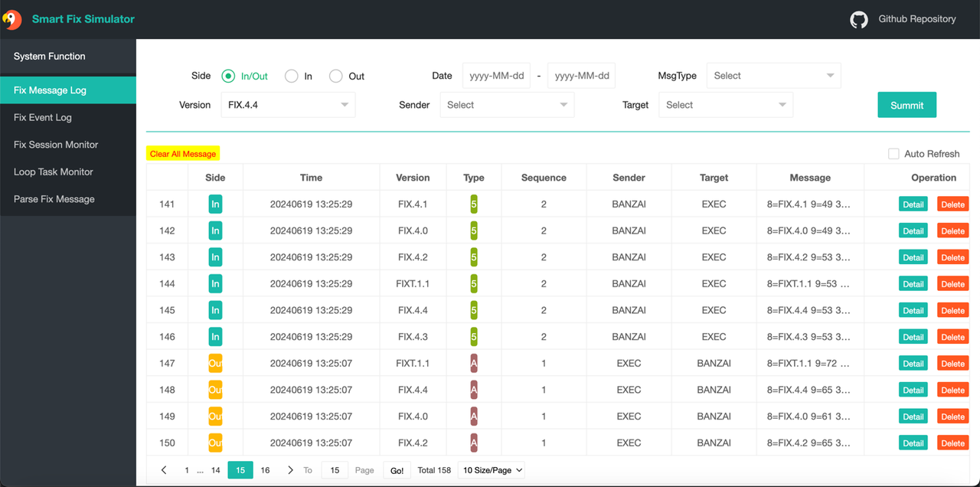This screenshot has width=980, height=487.
Task: Delete message row 150
Action: pos(953,443)
